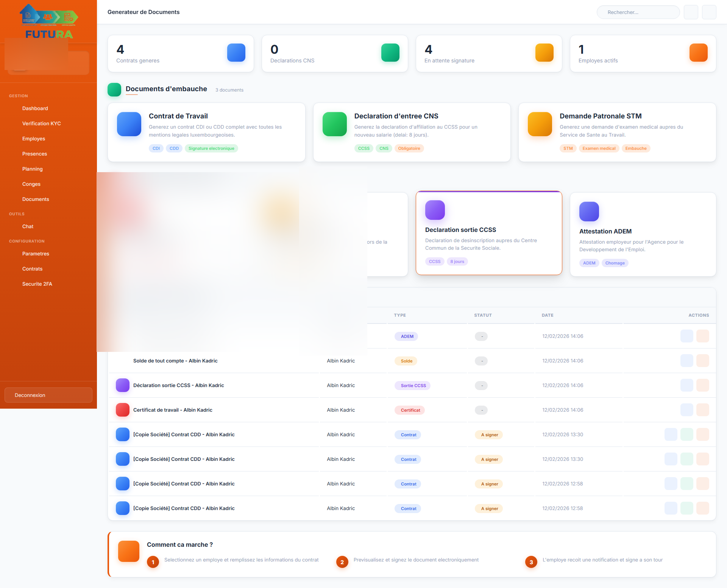Click the A signer status on first contract
Screen dimensions: 727x588
click(x=489, y=435)
